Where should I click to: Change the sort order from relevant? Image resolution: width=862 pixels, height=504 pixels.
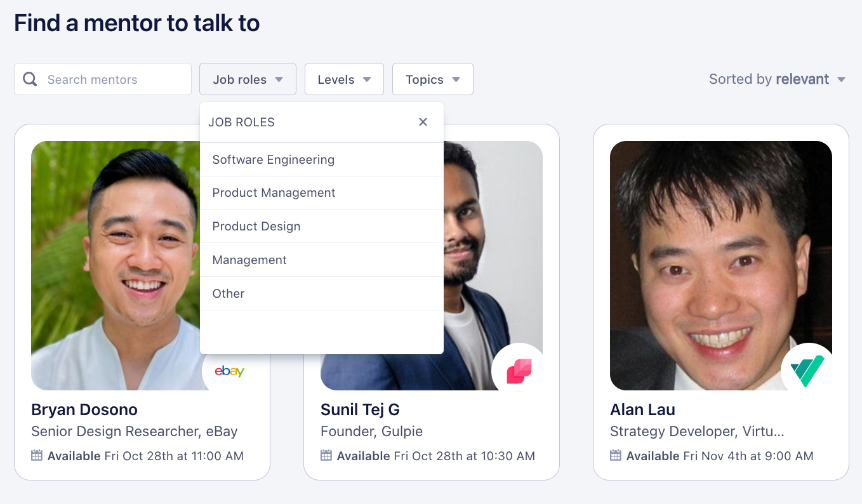coord(803,79)
